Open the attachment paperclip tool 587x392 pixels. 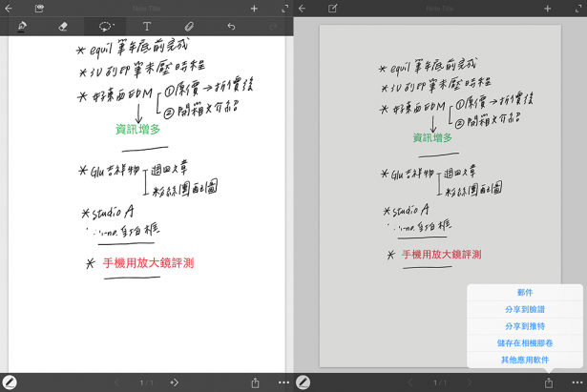point(189,26)
